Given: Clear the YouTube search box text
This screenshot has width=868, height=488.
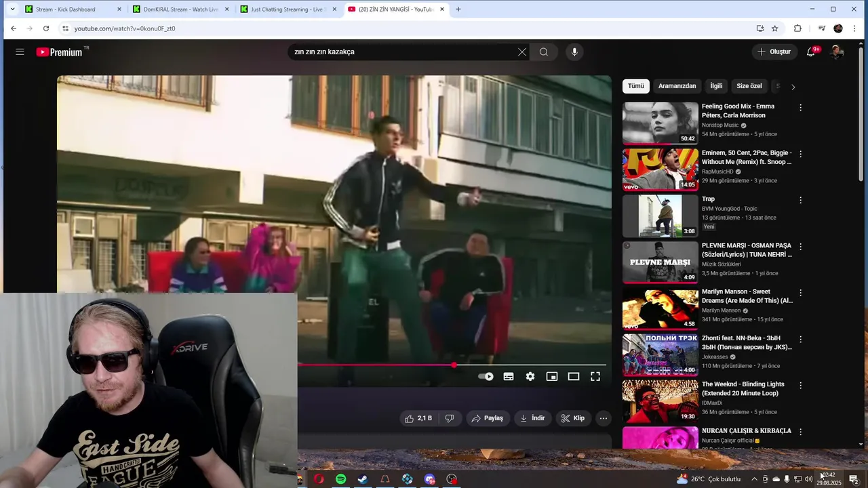Looking at the screenshot, I should click(x=522, y=52).
